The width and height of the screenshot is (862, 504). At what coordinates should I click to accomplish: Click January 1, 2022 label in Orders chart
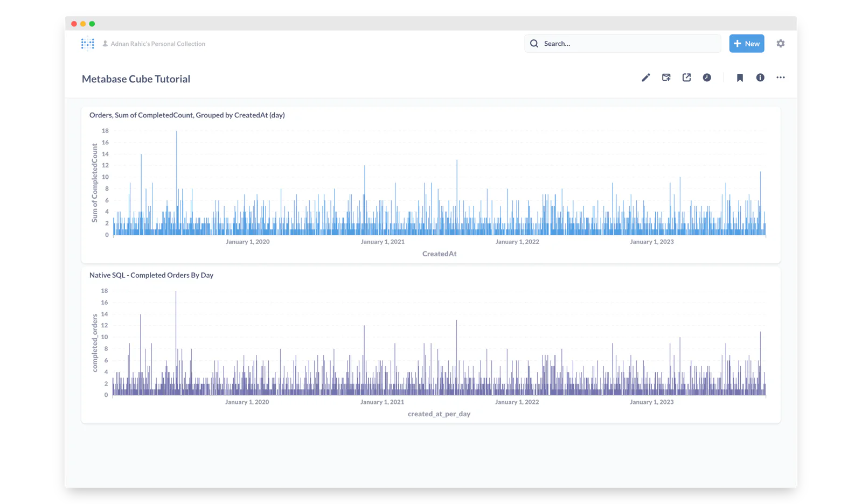[517, 242]
